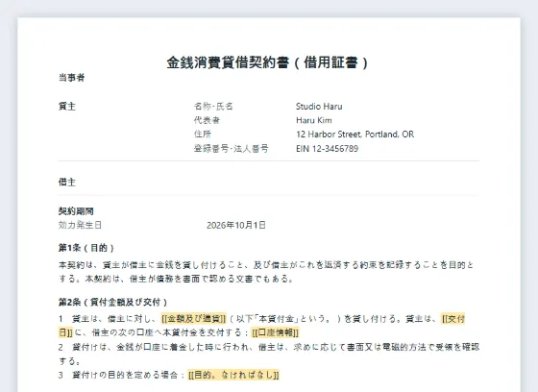Click clause 3 text 貸付けの目的を定める場合
538x392 pixels.
pos(125,375)
